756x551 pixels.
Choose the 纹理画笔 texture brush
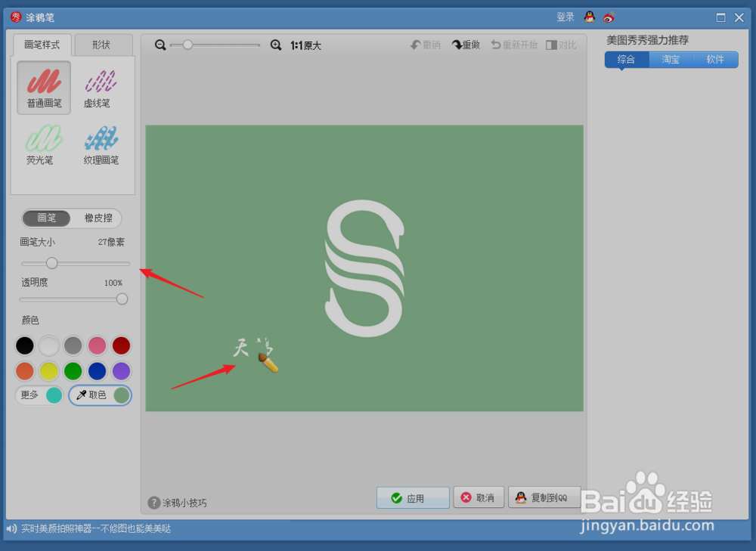click(x=101, y=144)
